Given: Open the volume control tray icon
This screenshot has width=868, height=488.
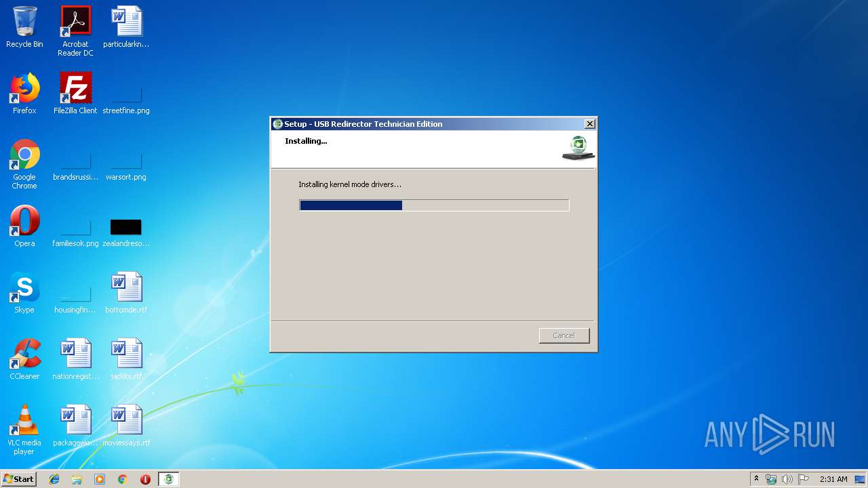Looking at the screenshot, I should pyautogui.click(x=787, y=479).
